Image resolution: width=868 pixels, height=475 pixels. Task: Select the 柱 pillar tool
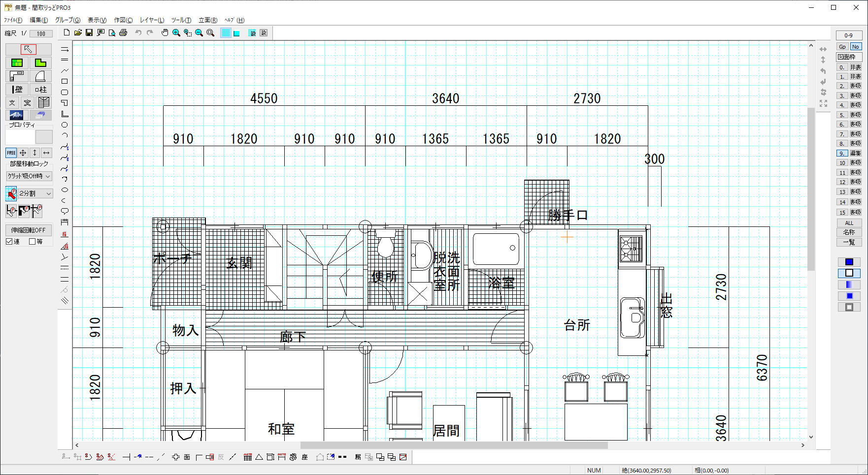click(x=40, y=89)
